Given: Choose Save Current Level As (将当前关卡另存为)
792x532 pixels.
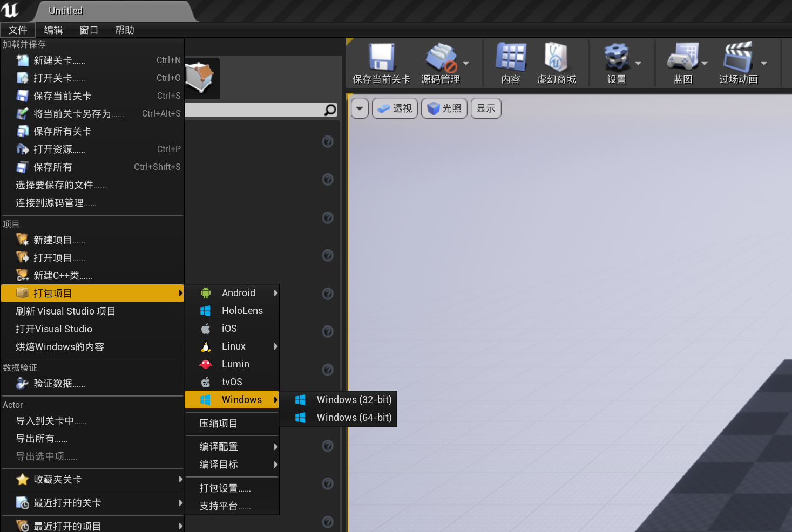Looking at the screenshot, I should pos(92,114).
